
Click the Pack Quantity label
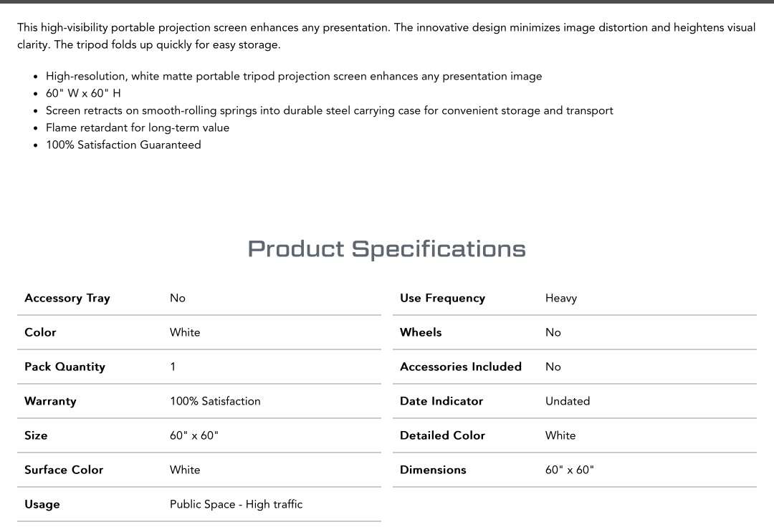[x=64, y=367]
